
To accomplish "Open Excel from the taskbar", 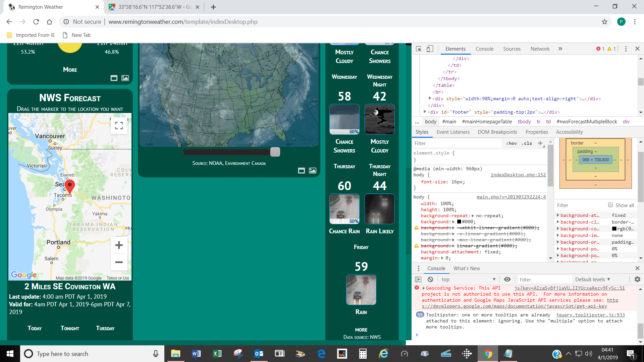I will (217, 354).
